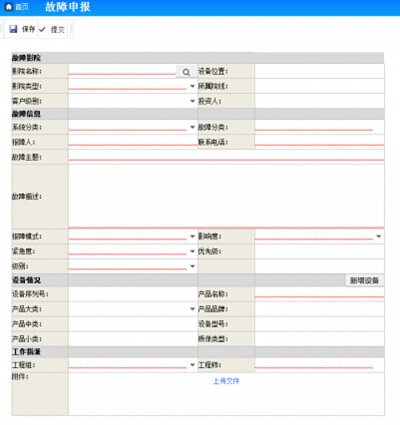The image size is (400, 425).
Task: Click the 新增设备 button
Action: (364, 280)
